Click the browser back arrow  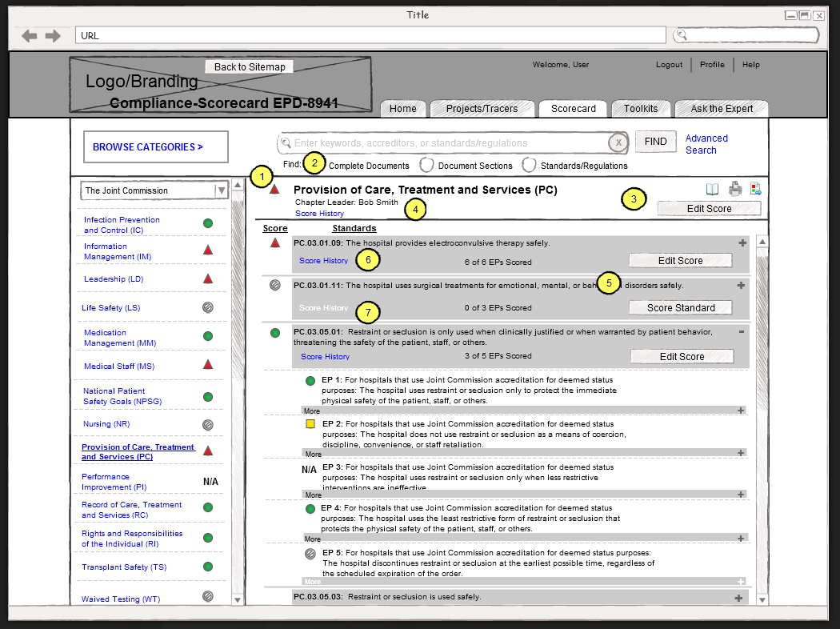pyautogui.click(x=29, y=36)
